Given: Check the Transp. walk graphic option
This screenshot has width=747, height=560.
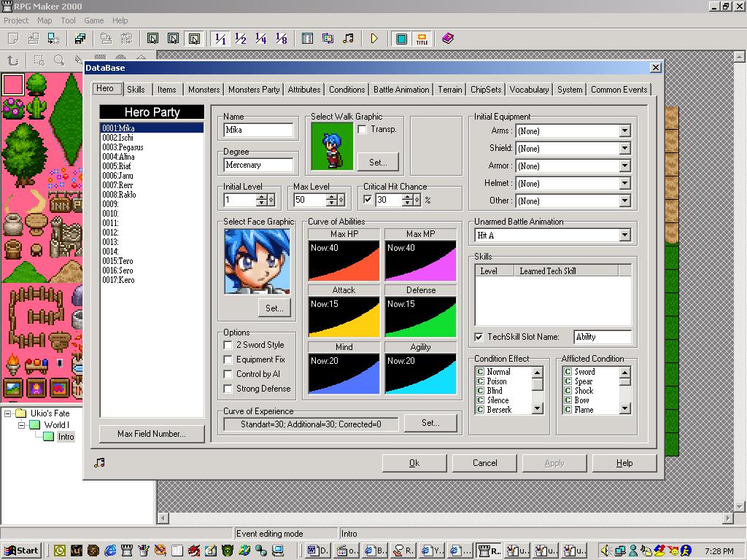Looking at the screenshot, I should [x=362, y=129].
